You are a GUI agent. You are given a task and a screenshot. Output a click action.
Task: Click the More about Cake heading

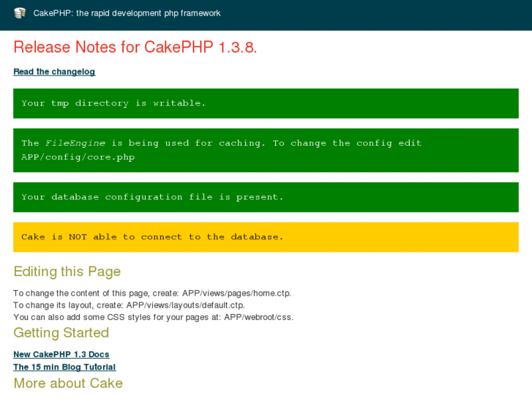pyautogui.click(x=68, y=383)
